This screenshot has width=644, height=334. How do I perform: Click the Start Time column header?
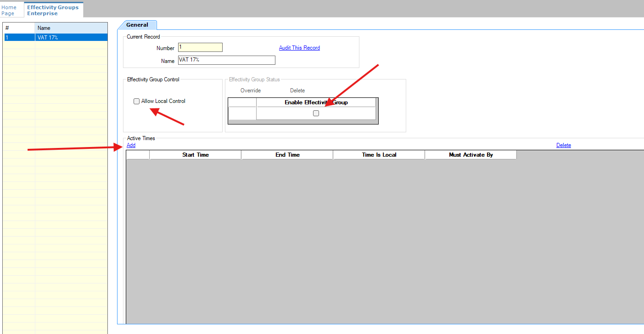(x=195, y=155)
